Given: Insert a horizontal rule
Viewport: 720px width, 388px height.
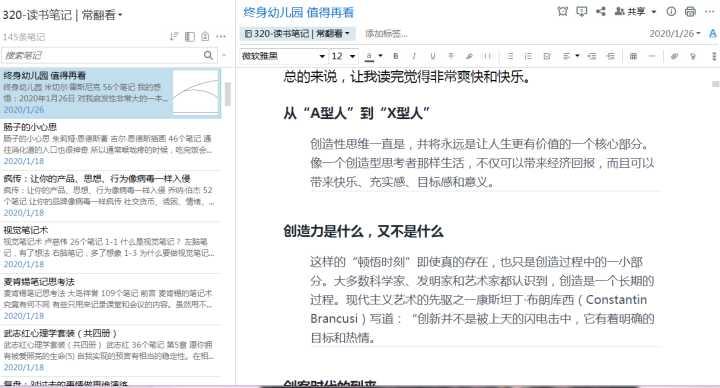Looking at the screenshot, I should tap(652, 56).
